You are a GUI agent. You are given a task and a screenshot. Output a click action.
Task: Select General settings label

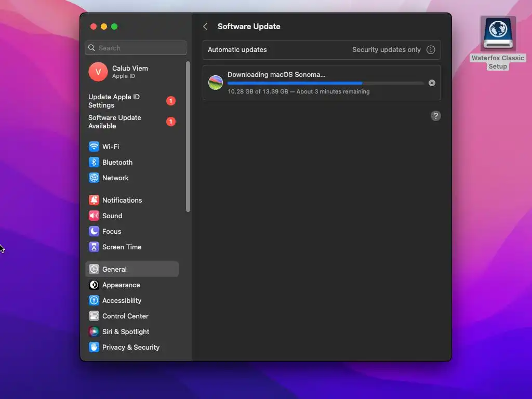click(x=114, y=270)
